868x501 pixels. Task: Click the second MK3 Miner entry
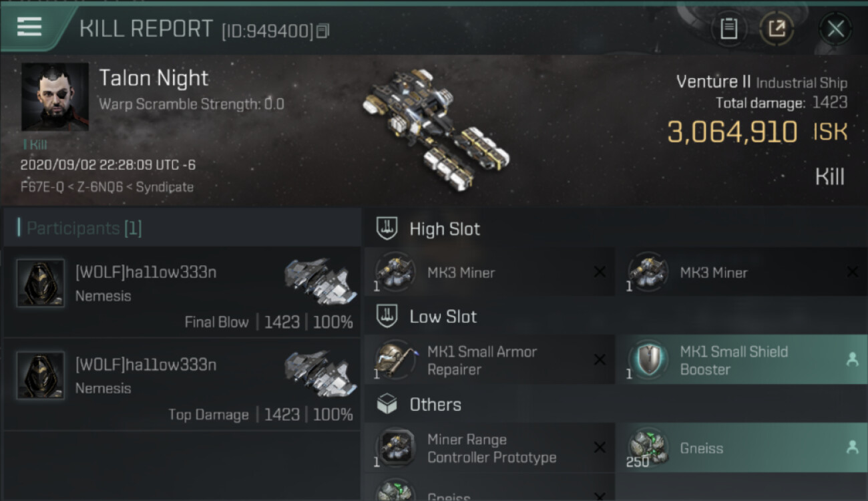point(741,272)
